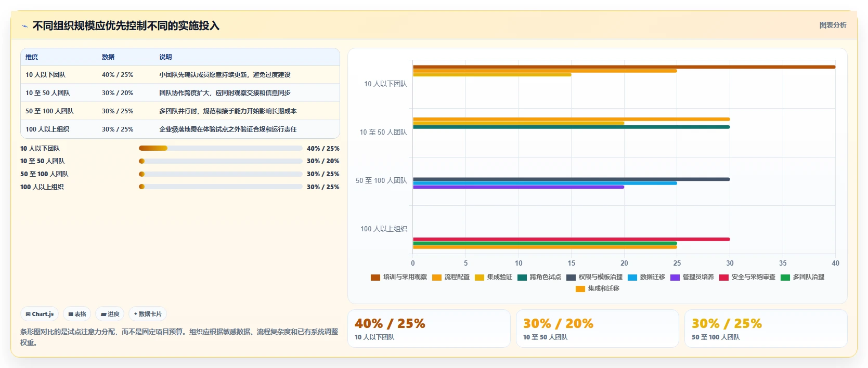Click description 小团队先确认成员愿意持续更新
This screenshot has width=868, height=368.
[225, 75]
